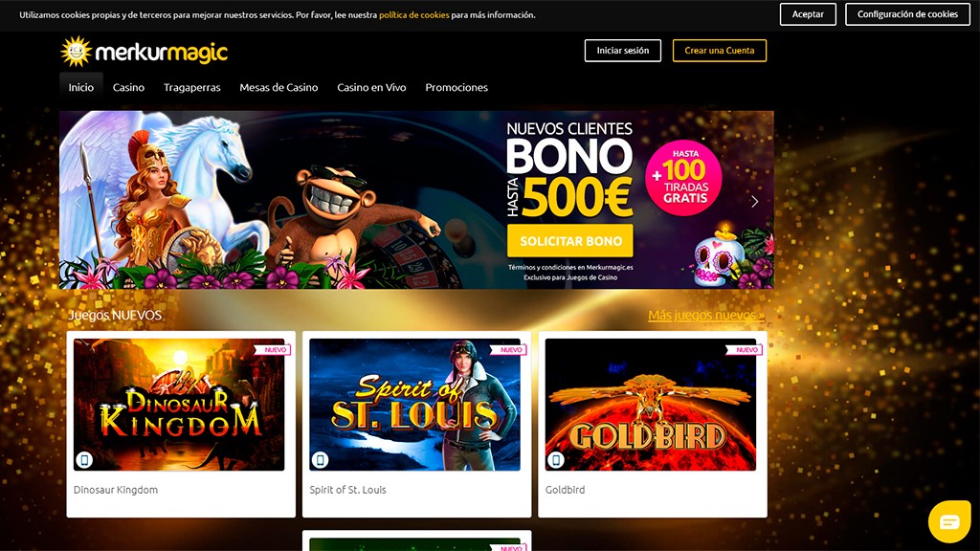Click the SOLICITAR BONO button
The height and width of the screenshot is (551, 980).
570,241
